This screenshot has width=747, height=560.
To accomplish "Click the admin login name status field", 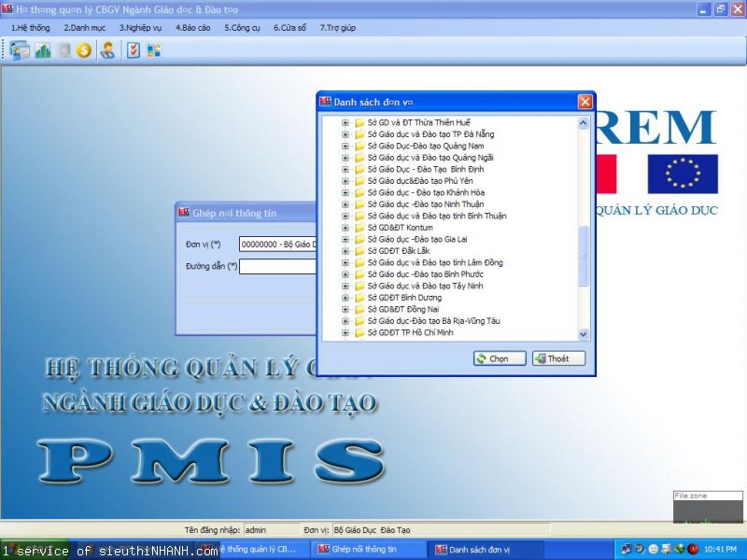I will 272,529.
